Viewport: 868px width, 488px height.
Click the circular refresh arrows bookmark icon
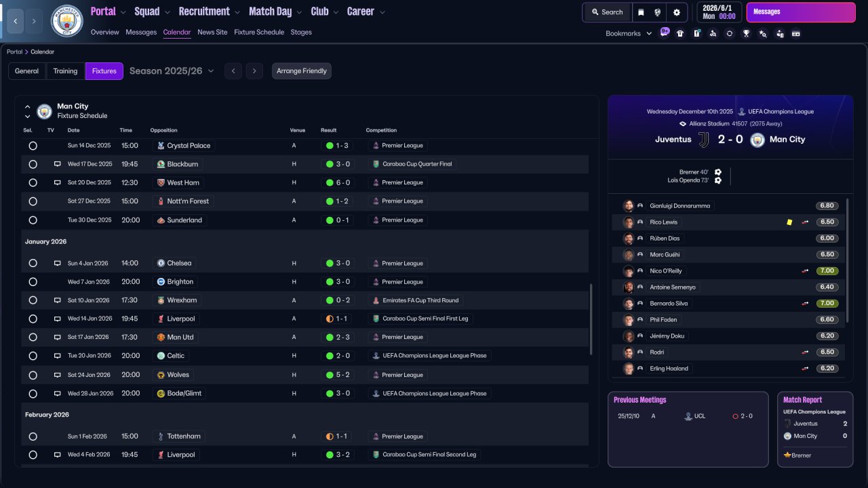[x=730, y=33]
